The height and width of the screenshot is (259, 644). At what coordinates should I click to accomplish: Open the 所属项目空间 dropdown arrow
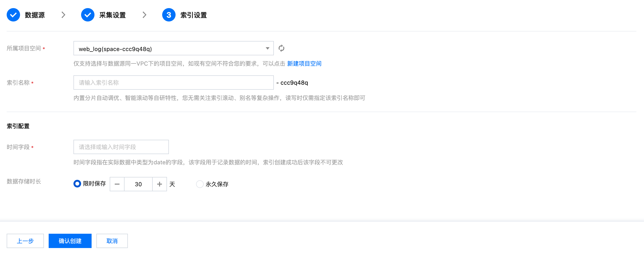tap(268, 48)
